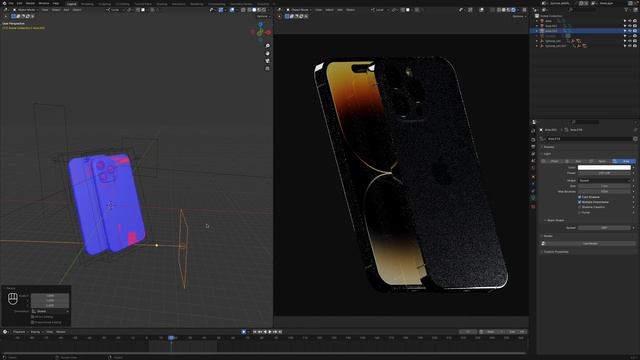Open the Orientation dropdown in Move panel
The width and height of the screenshot is (640, 360).
(x=50, y=311)
